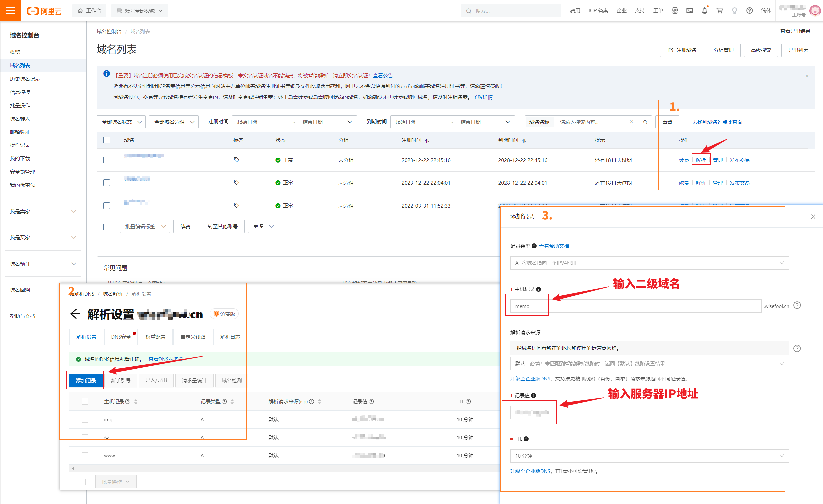Open the shopping cart icon

[x=720, y=11]
